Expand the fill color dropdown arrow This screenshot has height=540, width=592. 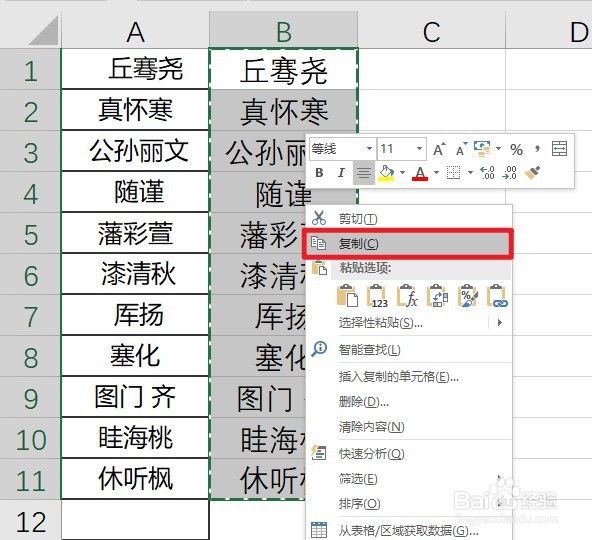pos(402,173)
